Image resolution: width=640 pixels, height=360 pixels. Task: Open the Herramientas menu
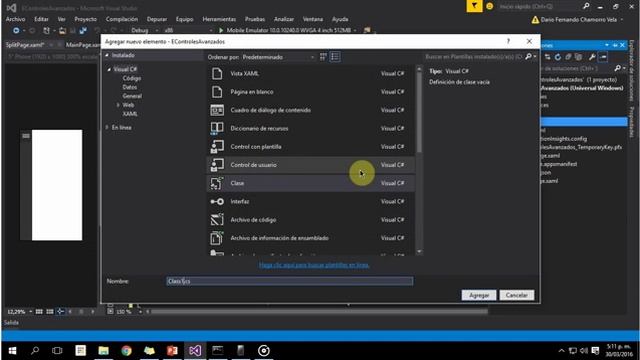pos(219,19)
